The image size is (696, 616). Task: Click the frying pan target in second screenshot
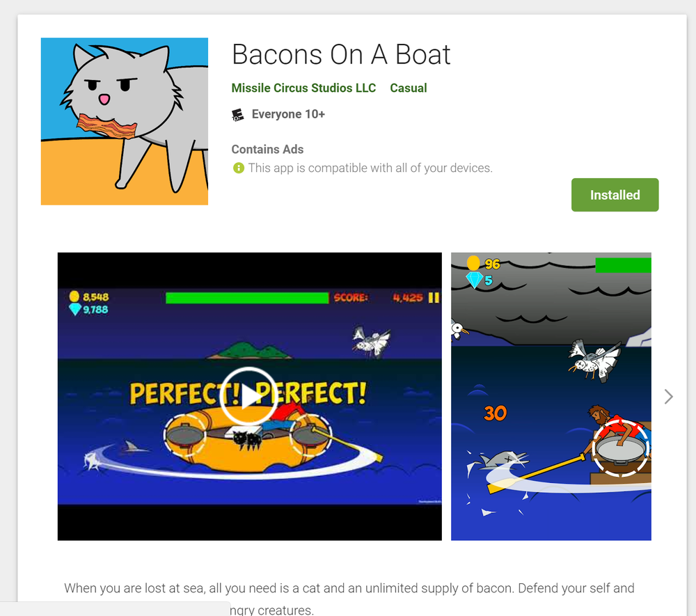pos(621,448)
